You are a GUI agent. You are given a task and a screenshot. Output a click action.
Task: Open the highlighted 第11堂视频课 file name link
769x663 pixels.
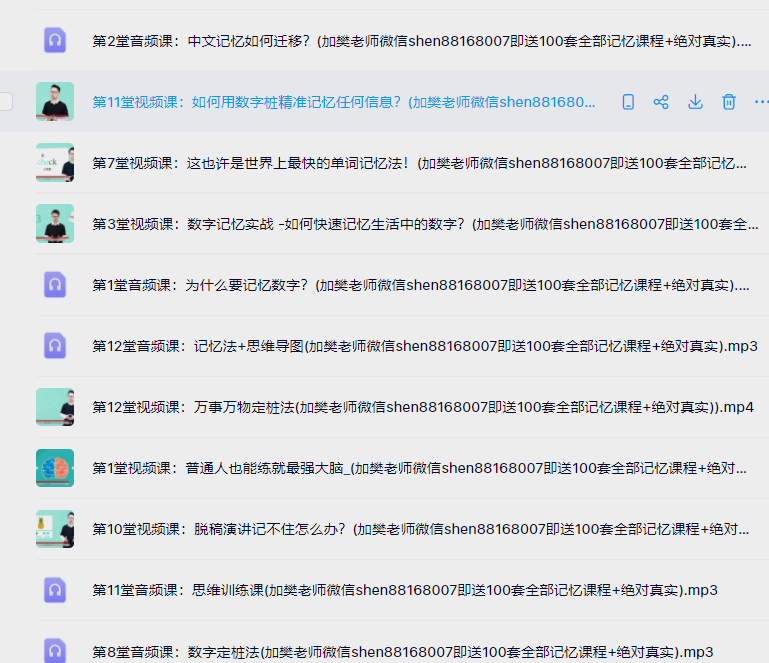pyautogui.click(x=343, y=102)
